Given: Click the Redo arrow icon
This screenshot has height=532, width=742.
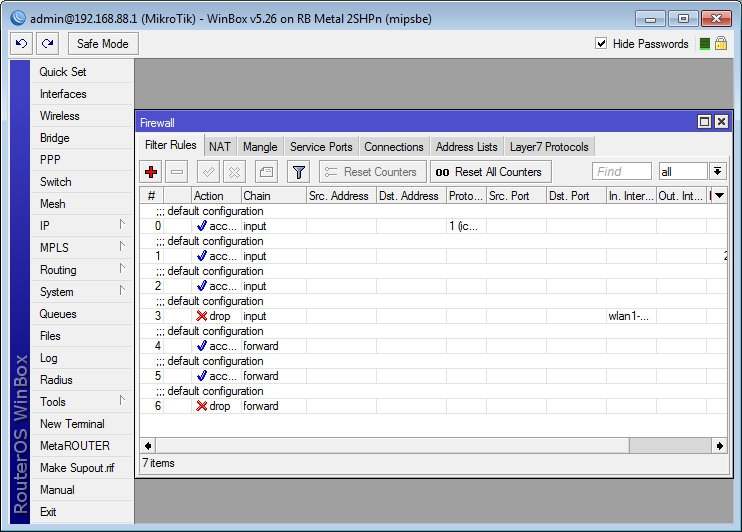Looking at the screenshot, I should pyautogui.click(x=47, y=44).
